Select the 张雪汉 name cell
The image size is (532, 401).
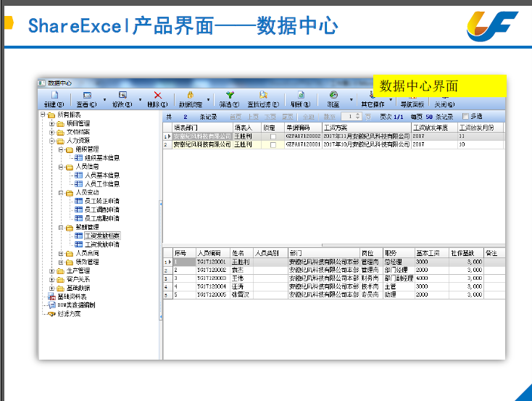pyautogui.click(x=242, y=294)
